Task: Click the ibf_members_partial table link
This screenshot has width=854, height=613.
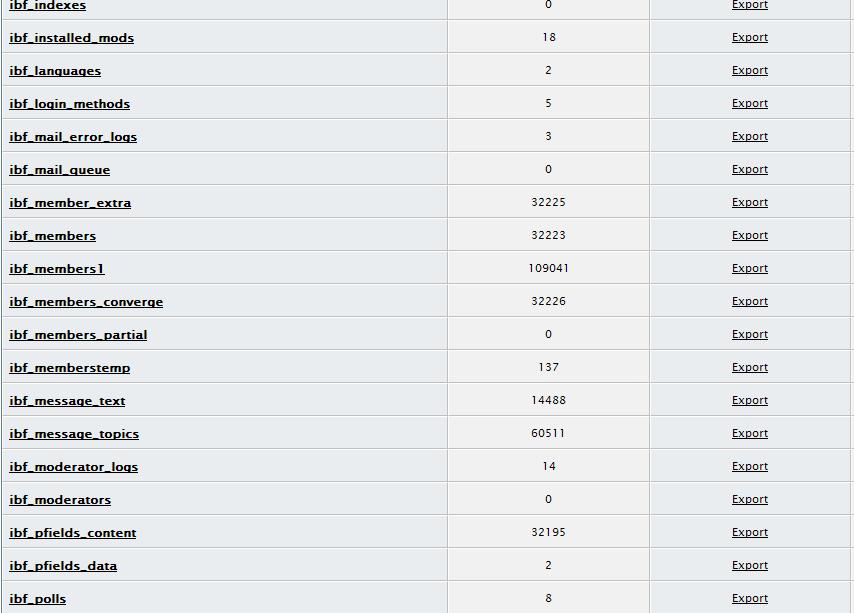Action: pos(78,335)
